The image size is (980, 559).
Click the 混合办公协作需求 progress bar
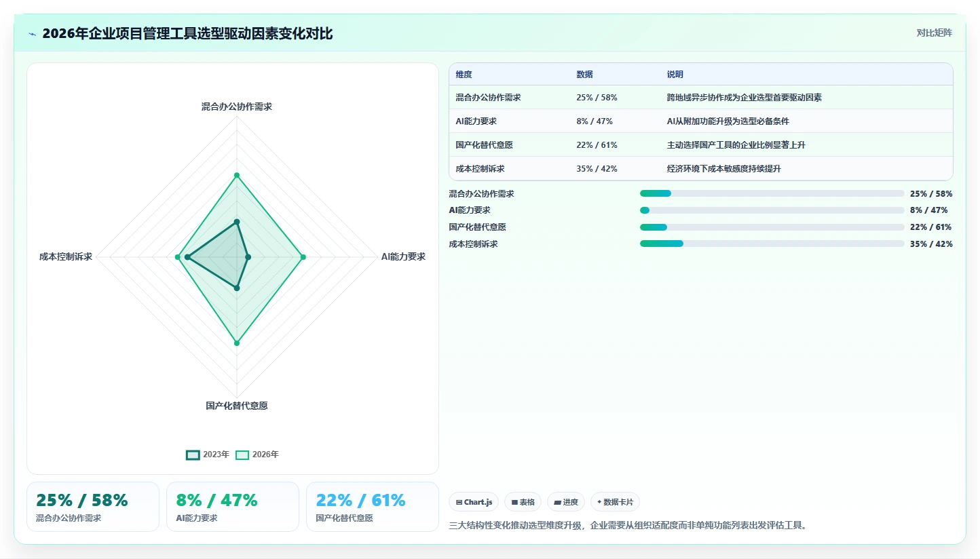coord(772,193)
